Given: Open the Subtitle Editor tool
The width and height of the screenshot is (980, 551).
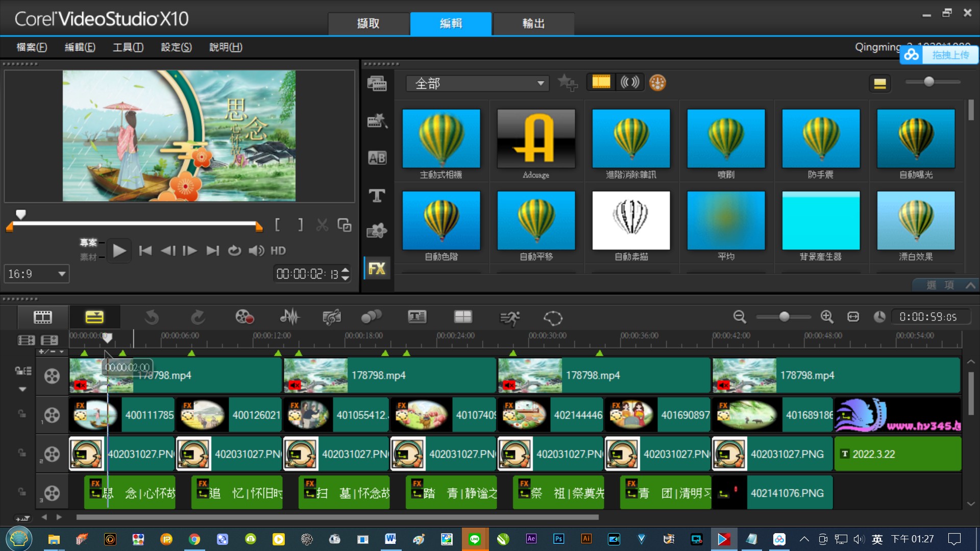Looking at the screenshot, I should click(417, 317).
